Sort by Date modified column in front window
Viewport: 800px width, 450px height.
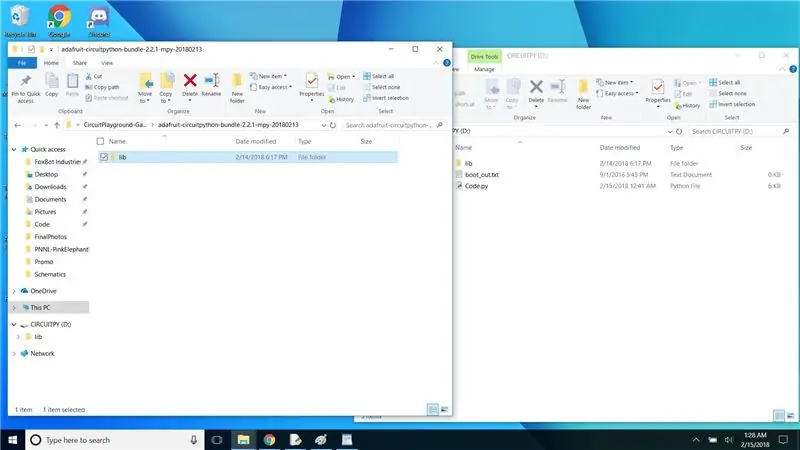point(256,141)
